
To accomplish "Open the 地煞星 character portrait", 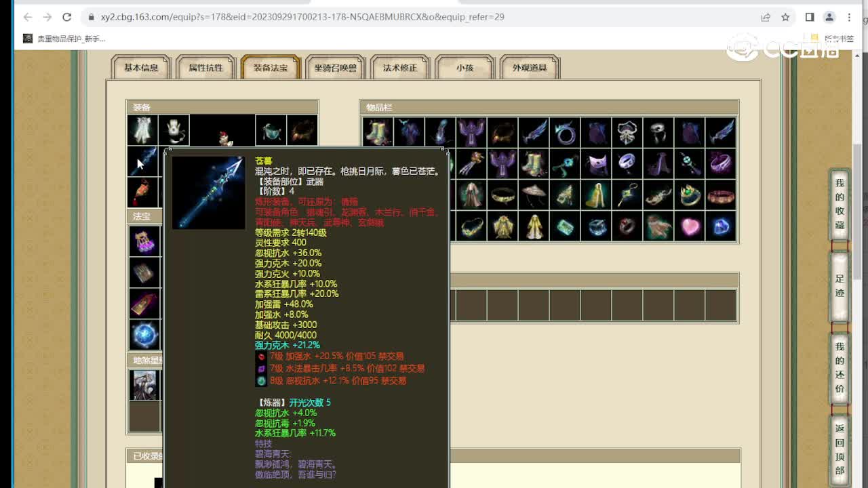I will point(144,385).
